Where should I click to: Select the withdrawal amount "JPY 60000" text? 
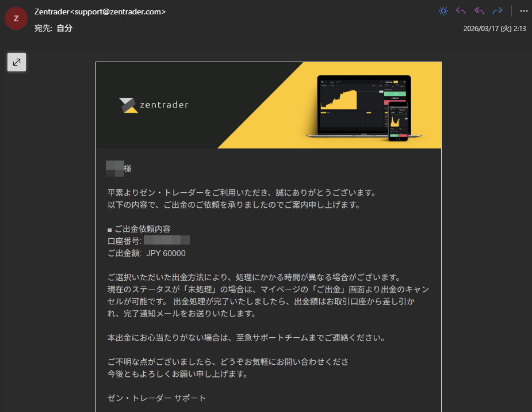click(x=167, y=253)
